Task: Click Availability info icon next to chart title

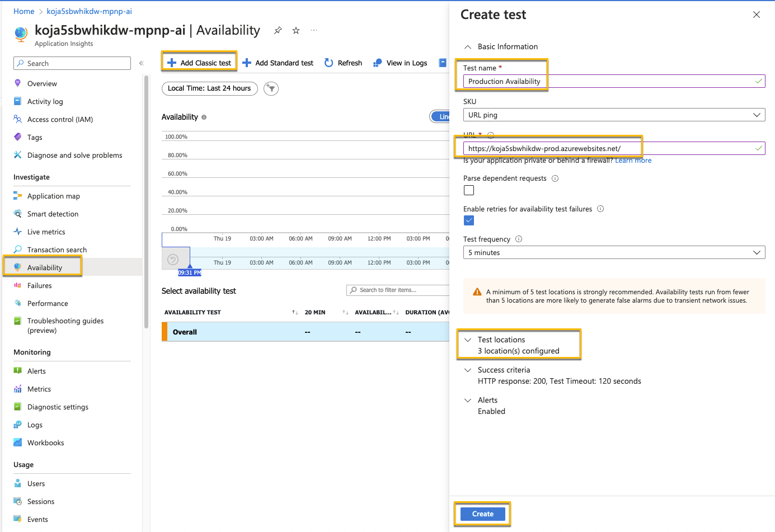Action: coord(204,117)
